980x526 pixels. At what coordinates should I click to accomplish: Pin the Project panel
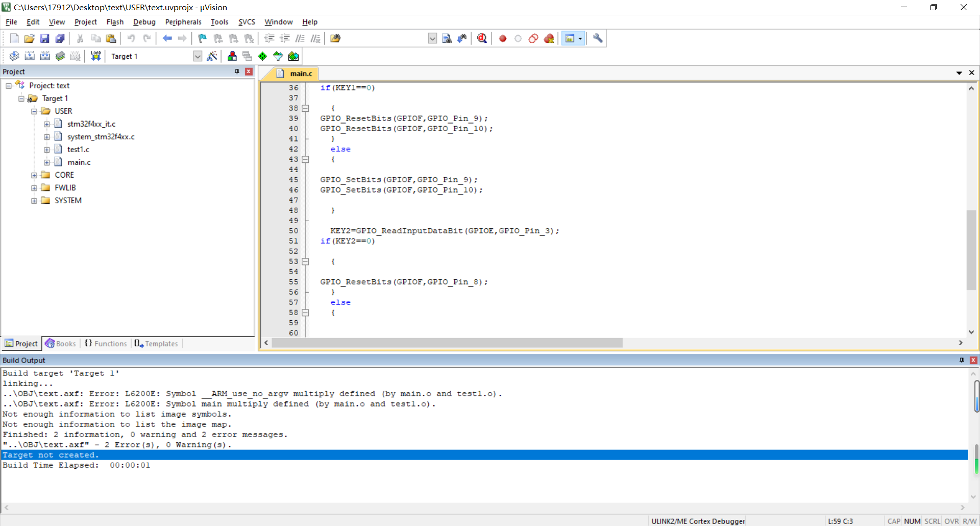[x=237, y=71]
